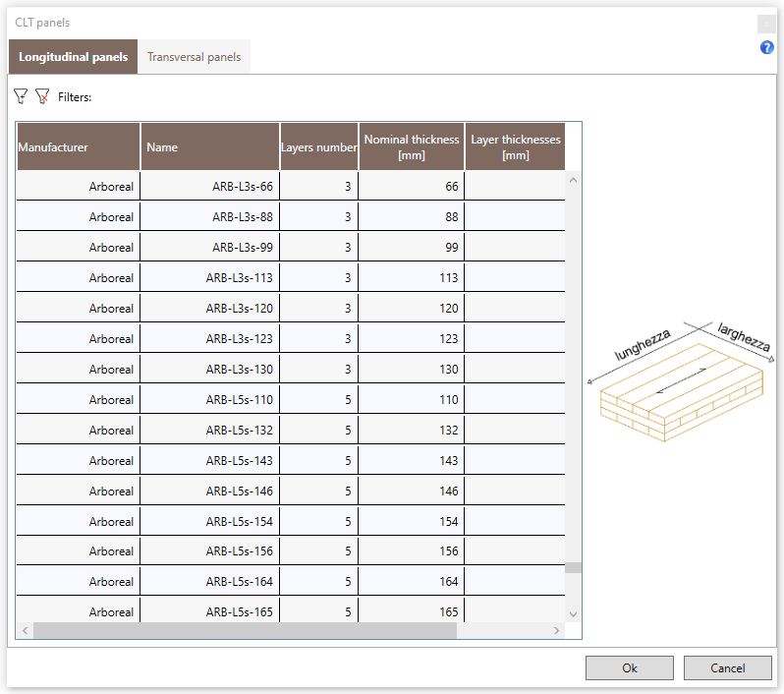The image size is (784, 694).
Task: Switch to the Transversal panels tab
Action: pos(194,57)
